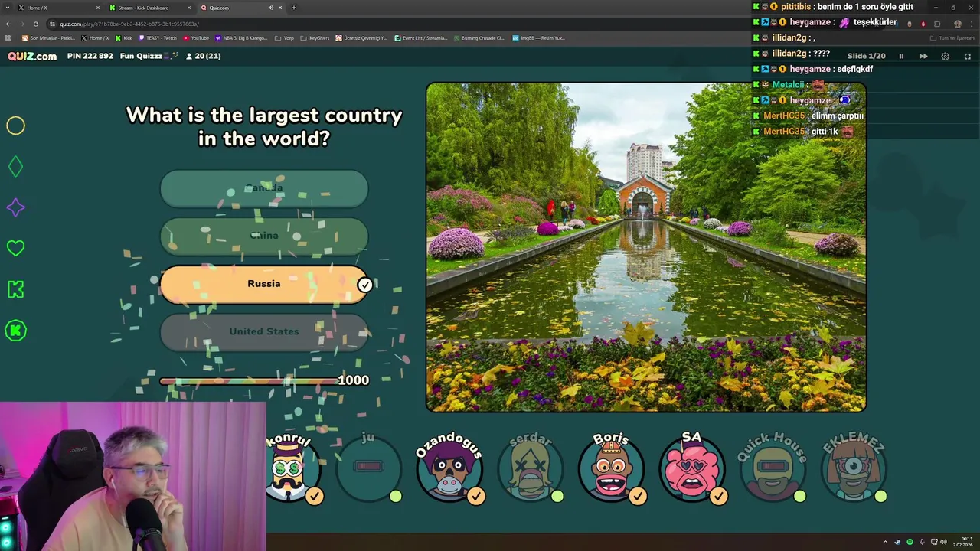Image resolution: width=980 pixels, height=551 pixels.
Task: Click the EKLEMEZ player avatar
Action: click(x=854, y=468)
